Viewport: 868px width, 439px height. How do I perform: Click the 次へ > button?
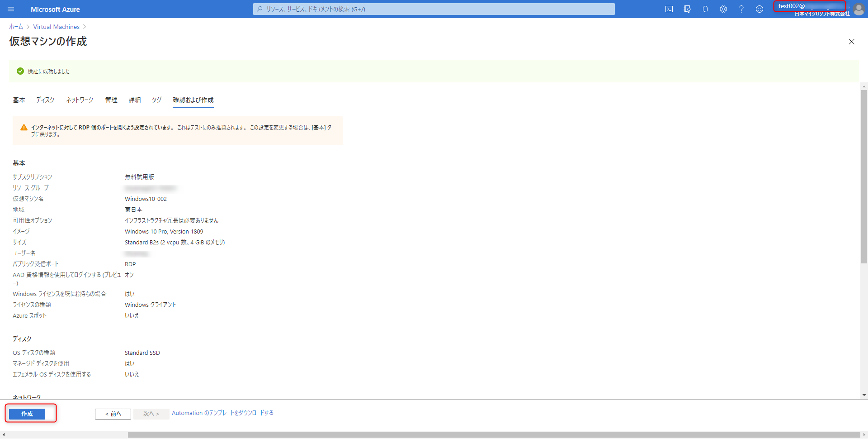[x=151, y=414]
